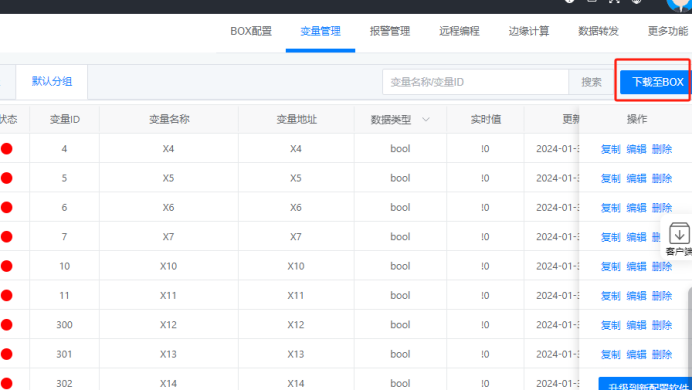Select the 默认分组 group tab
Viewport: 693px width, 391px height.
click(52, 82)
